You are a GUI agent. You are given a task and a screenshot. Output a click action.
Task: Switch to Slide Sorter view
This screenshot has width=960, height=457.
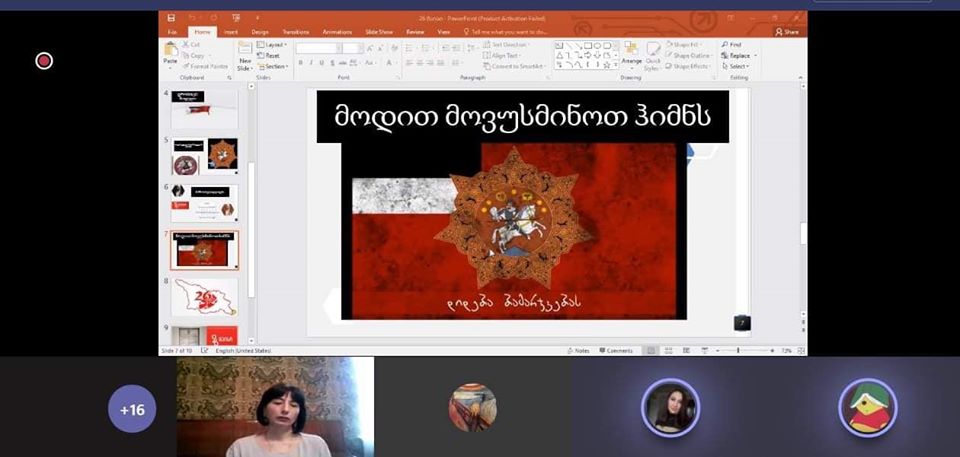coord(669,350)
